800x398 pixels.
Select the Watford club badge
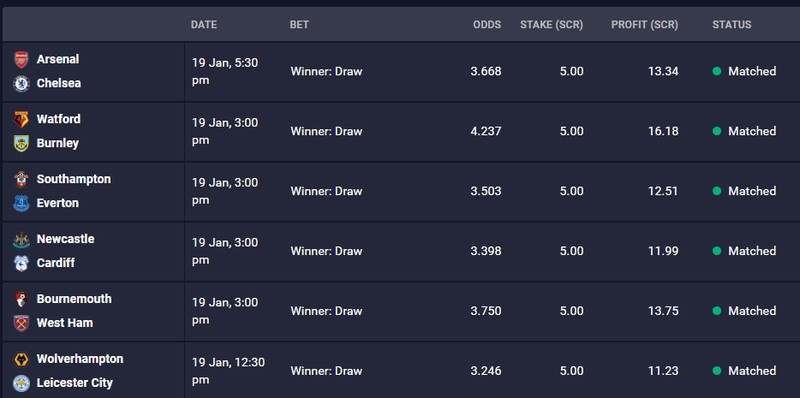(21, 119)
